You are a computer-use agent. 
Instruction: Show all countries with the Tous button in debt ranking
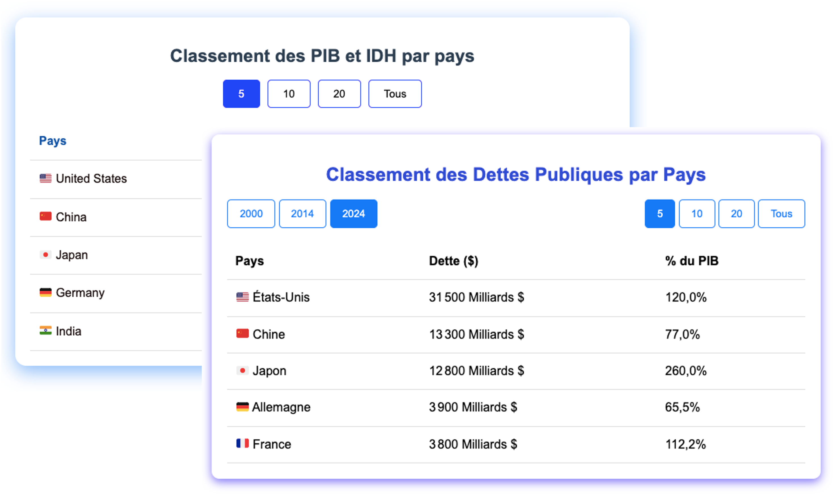click(781, 214)
